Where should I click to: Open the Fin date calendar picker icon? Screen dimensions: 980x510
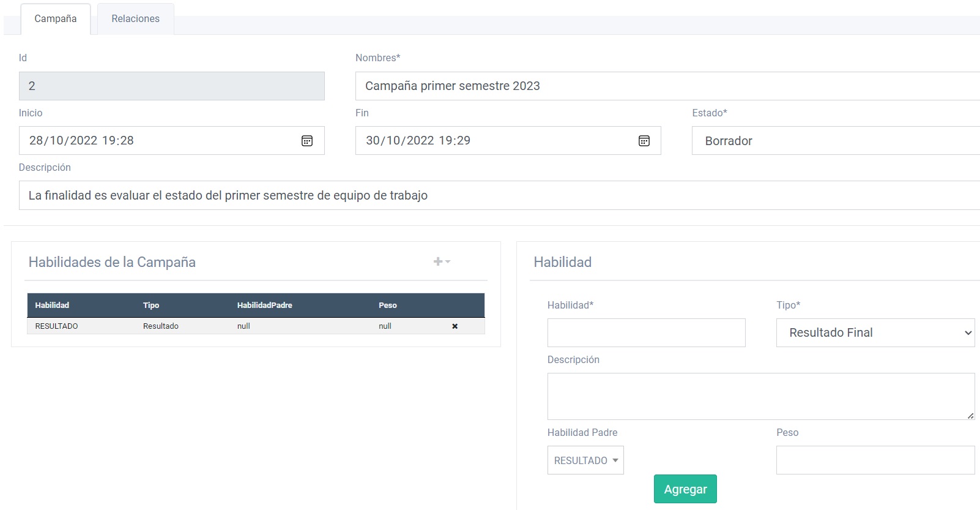coord(644,141)
